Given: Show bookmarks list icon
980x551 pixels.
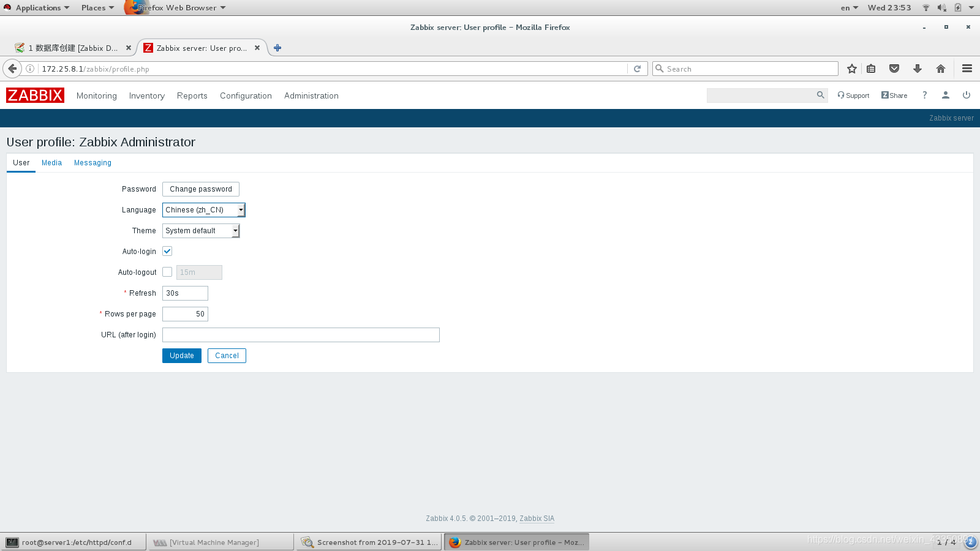Looking at the screenshot, I should point(871,69).
